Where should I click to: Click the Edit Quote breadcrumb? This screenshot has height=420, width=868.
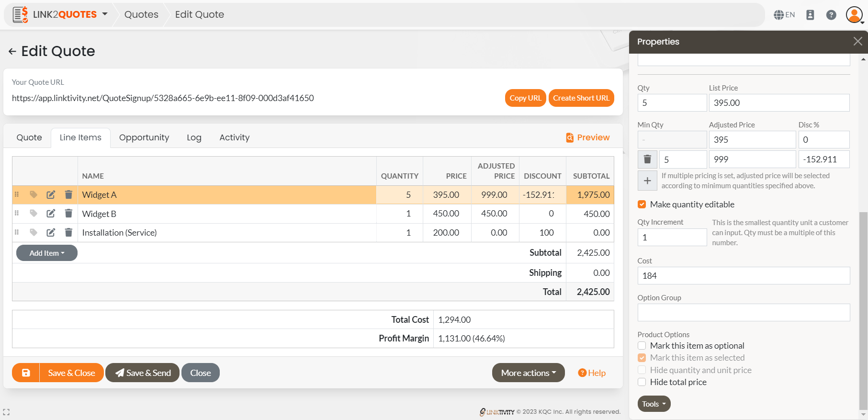[200, 14]
